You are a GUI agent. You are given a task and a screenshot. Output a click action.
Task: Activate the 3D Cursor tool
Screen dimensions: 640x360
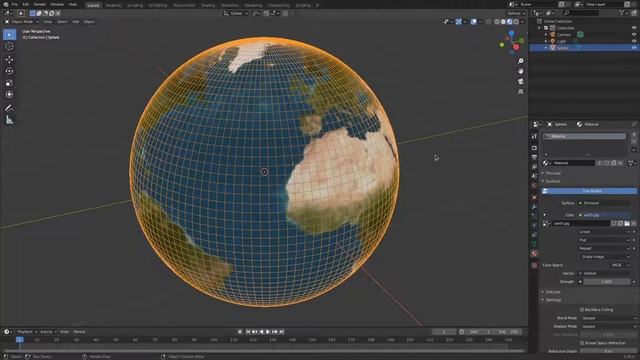[x=9, y=46]
